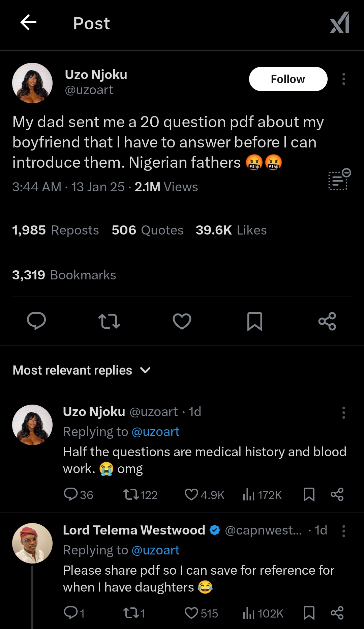Like the medical history reply
Image resolution: width=364 pixels, height=629 pixels.
191,495
